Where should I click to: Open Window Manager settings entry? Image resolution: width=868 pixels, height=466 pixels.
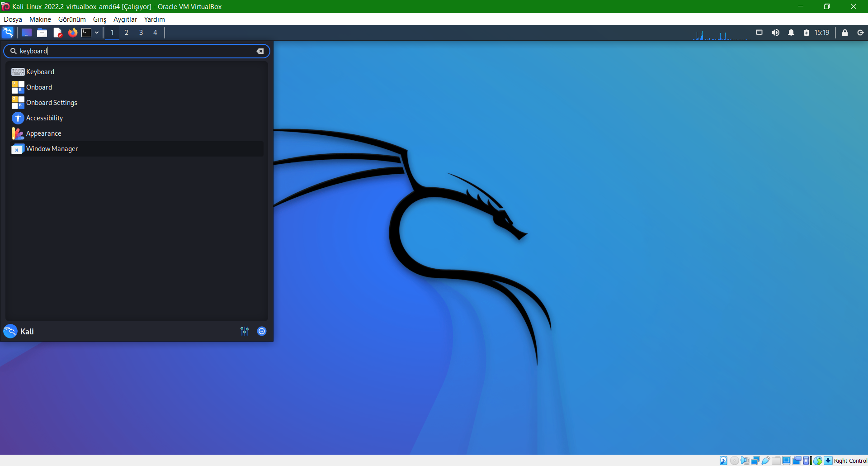[137, 149]
